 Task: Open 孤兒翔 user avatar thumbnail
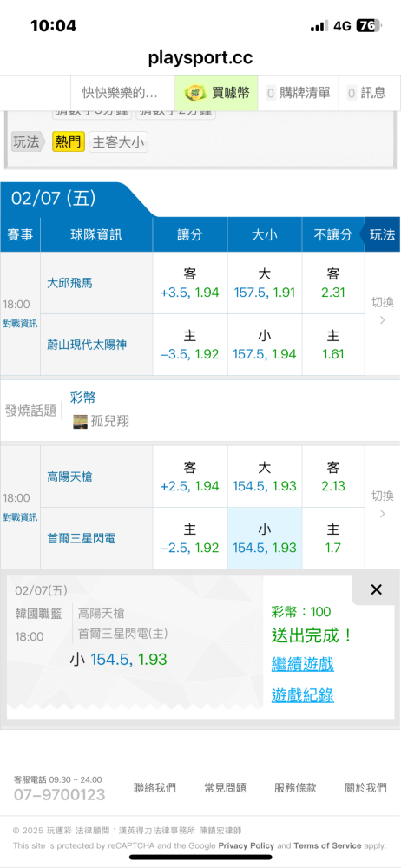[81, 421]
